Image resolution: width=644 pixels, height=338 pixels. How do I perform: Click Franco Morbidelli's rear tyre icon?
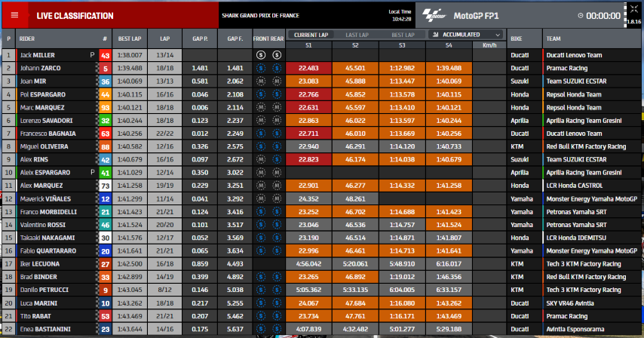tap(277, 212)
